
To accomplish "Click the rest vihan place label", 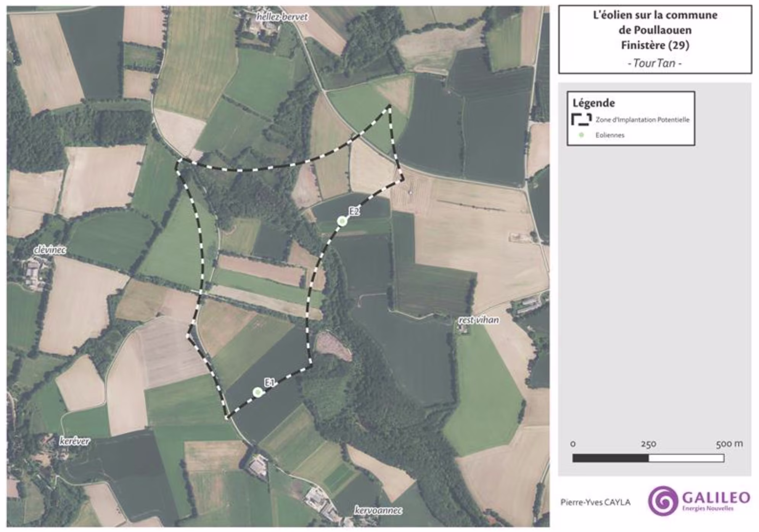I will coord(479,320).
